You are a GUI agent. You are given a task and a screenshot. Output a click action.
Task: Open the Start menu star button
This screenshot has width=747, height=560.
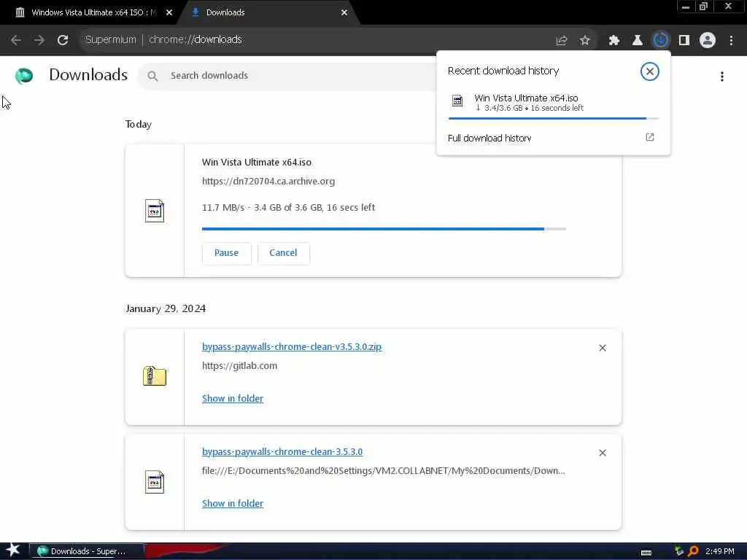point(13,550)
